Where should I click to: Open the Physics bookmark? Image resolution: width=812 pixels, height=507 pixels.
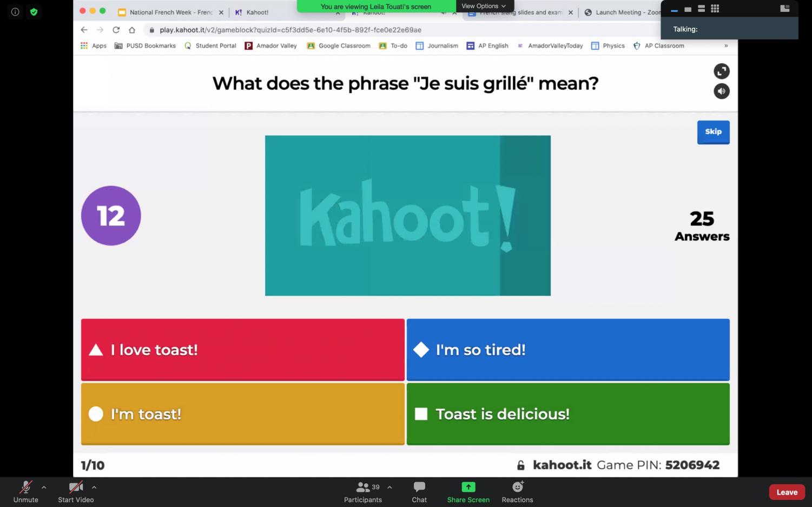608,46
